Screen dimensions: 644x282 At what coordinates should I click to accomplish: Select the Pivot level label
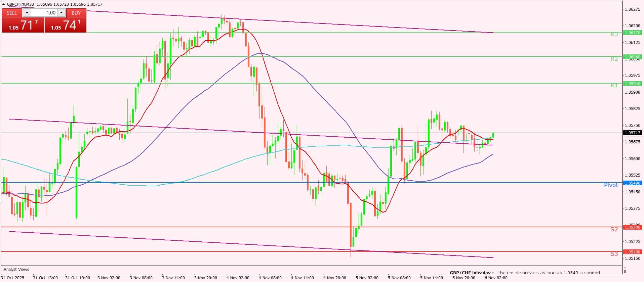click(x=611, y=185)
